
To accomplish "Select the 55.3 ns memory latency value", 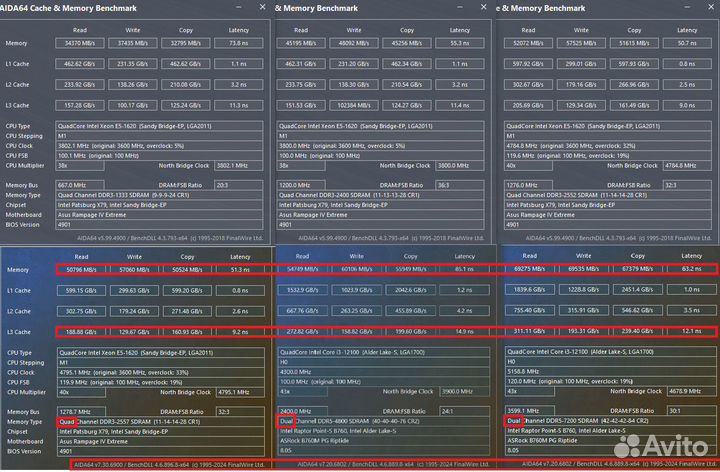I will coord(460,43).
